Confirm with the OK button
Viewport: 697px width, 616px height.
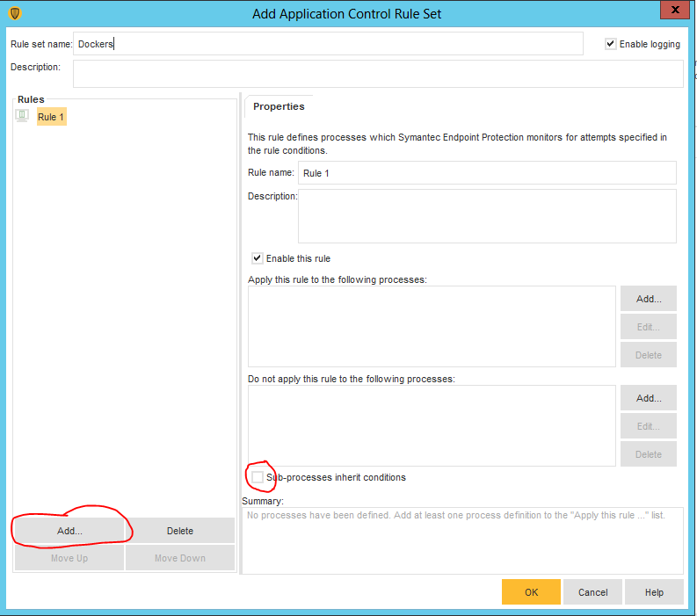coord(531,592)
